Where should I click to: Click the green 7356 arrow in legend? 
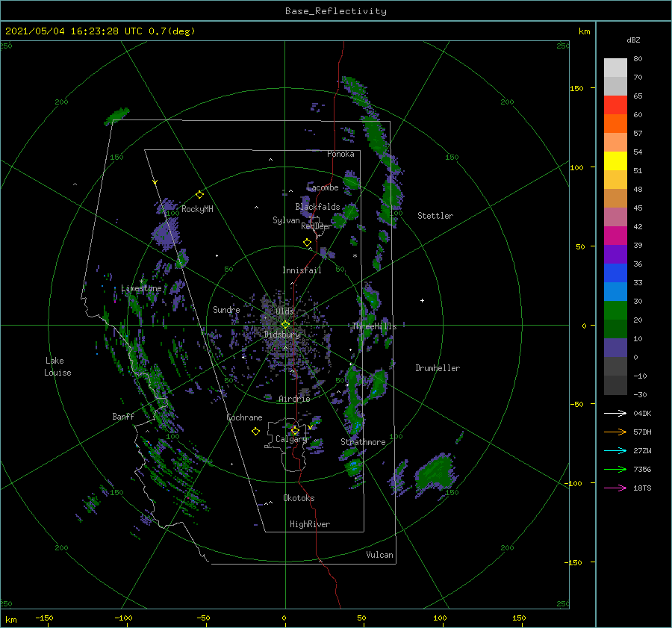click(615, 470)
